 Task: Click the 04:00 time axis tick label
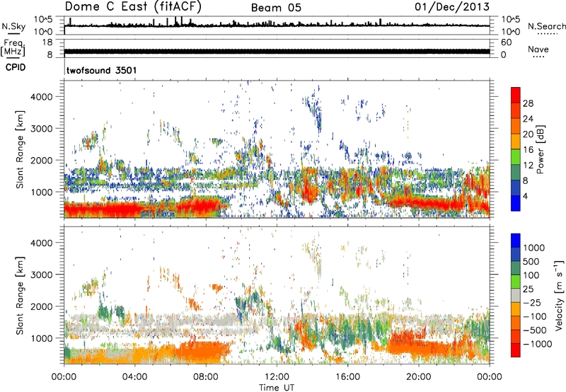[134, 377]
